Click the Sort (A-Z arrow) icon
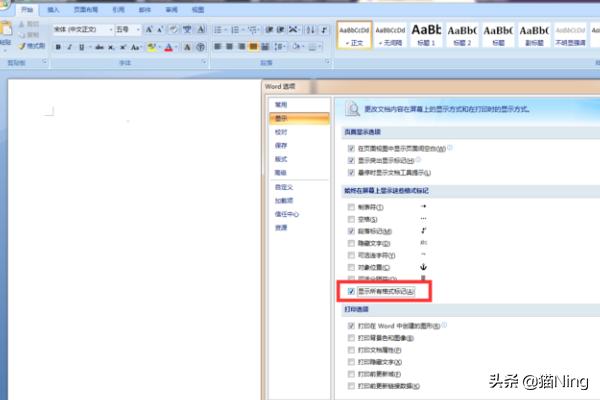Screen dimensions: 600x400 point(311,29)
